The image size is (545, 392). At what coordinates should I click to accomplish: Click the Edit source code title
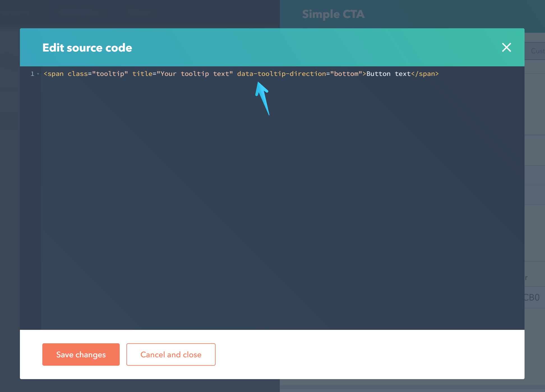(x=87, y=48)
